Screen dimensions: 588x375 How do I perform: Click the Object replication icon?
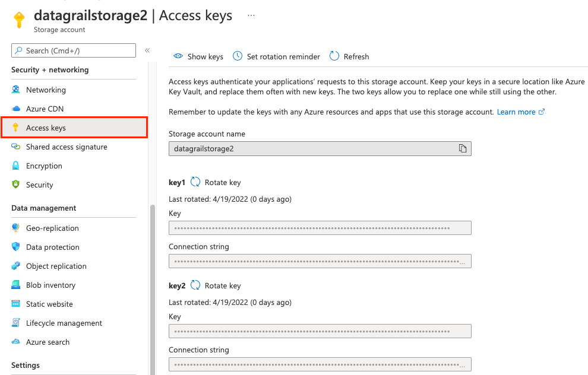point(16,266)
